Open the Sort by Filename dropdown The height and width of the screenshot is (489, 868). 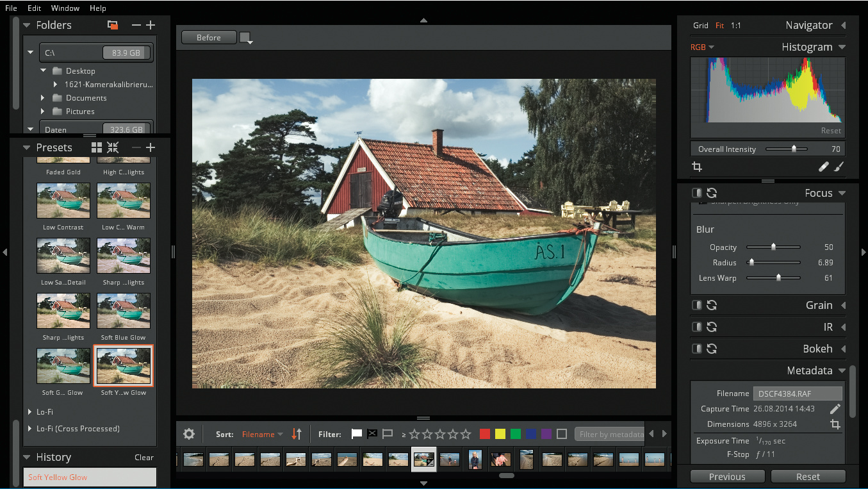(262, 434)
